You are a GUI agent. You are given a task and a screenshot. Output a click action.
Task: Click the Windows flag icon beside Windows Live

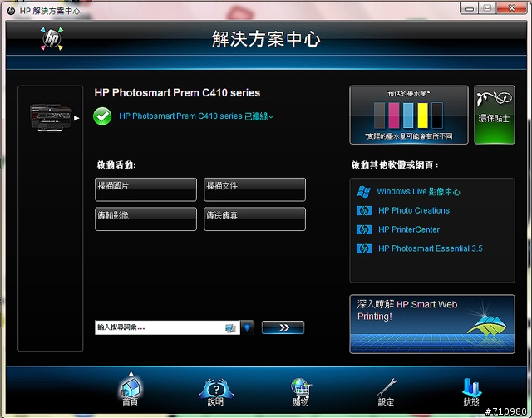coord(364,192)
